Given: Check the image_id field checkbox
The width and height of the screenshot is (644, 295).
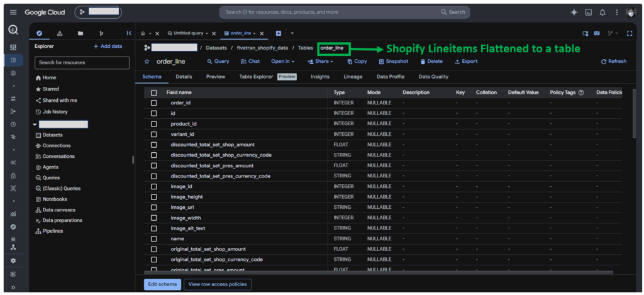Looking at the screenshot, I should 153,187.
